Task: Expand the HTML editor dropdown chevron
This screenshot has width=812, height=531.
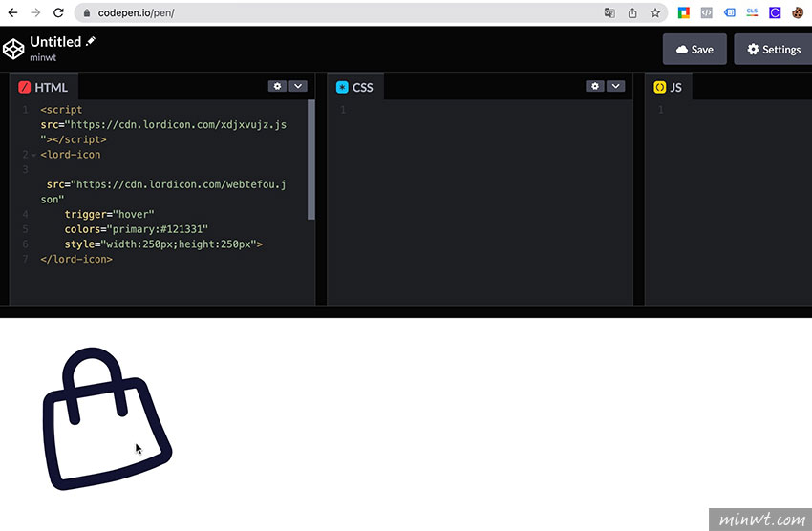Action: tap(298, 86)
